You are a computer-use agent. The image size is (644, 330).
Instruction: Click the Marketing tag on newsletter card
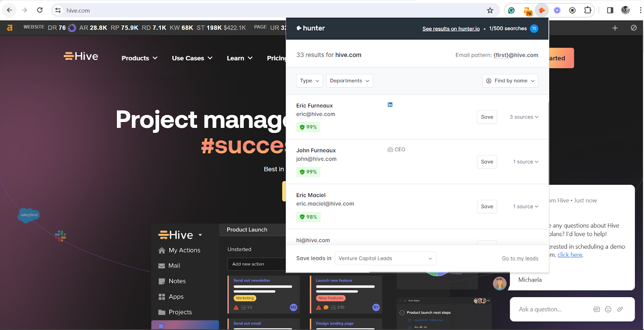click(245, 298)
